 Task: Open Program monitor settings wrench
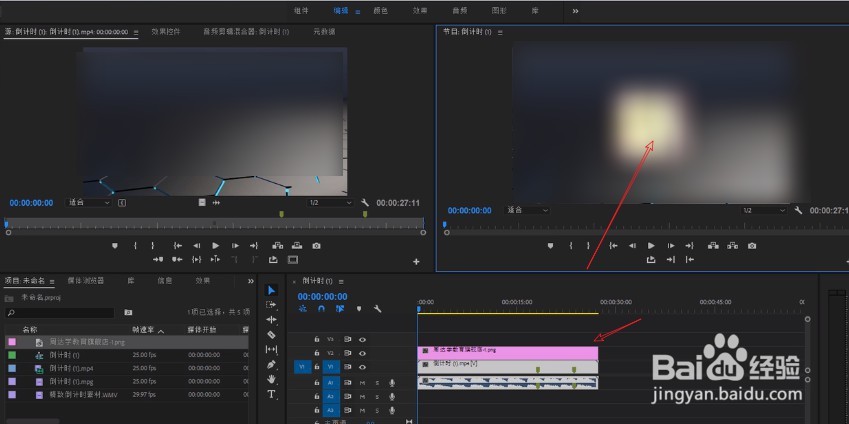pos(798,210)
